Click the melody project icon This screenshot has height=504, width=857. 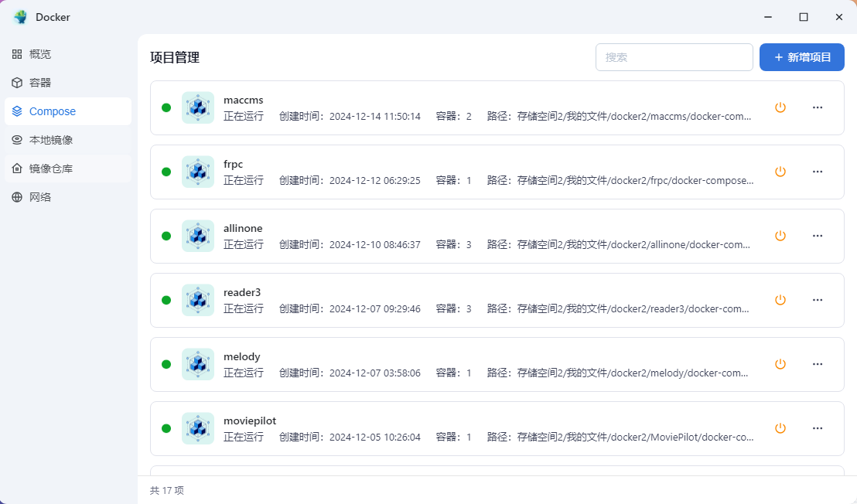click(x=198, y=364)
